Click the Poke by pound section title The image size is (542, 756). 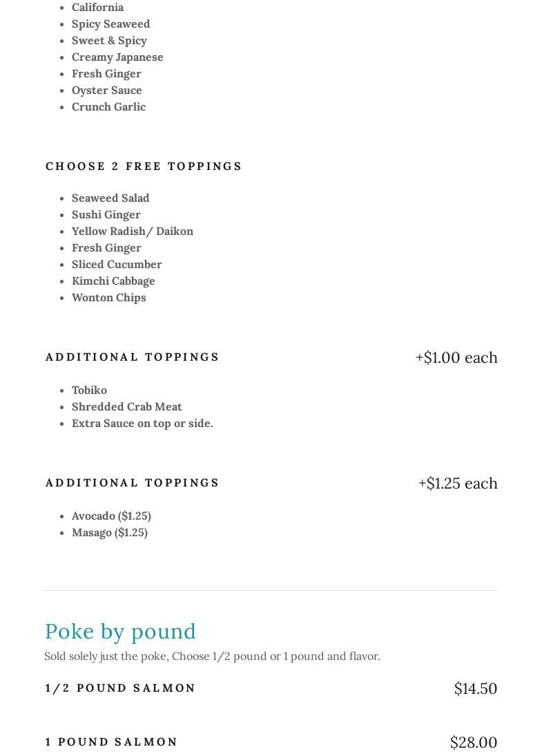coord(120,631)
